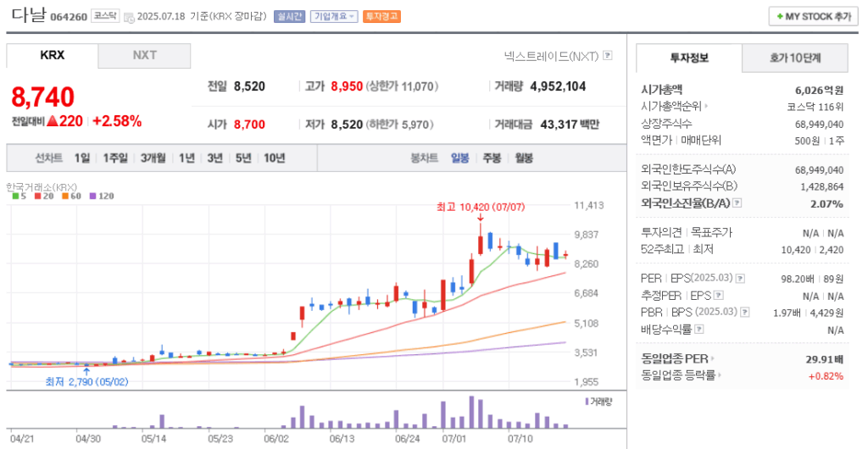Image resolution: width=868 pixels, height=449 pixels.
Task: Click the help icon next to 추정PER EPS
Action: [719, 296]
